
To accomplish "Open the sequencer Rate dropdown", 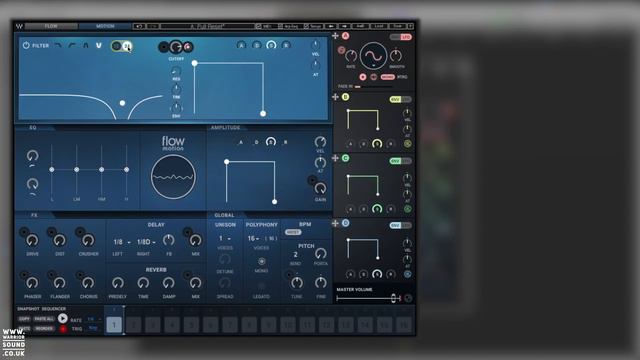I will pyautogui.click(x=93, y=319).
